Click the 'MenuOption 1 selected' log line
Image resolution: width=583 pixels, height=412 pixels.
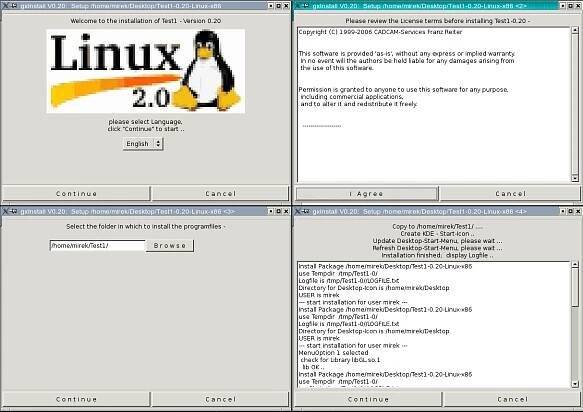point(334,353)
